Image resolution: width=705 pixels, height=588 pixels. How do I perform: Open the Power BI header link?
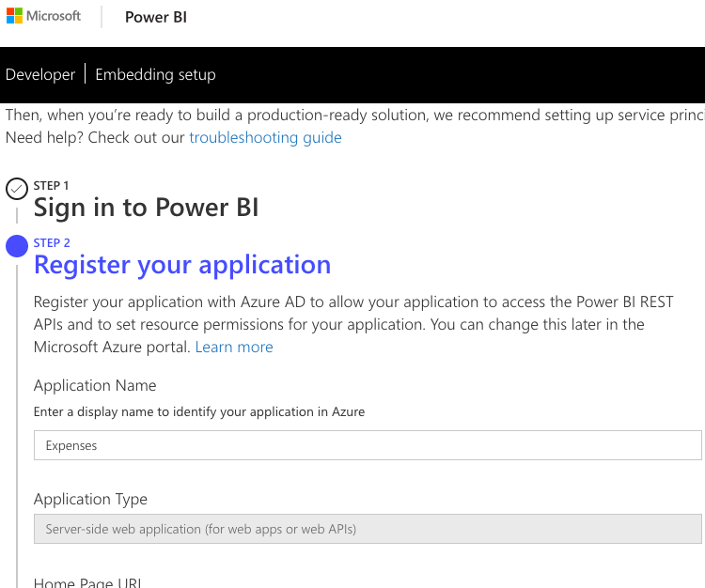156,17
